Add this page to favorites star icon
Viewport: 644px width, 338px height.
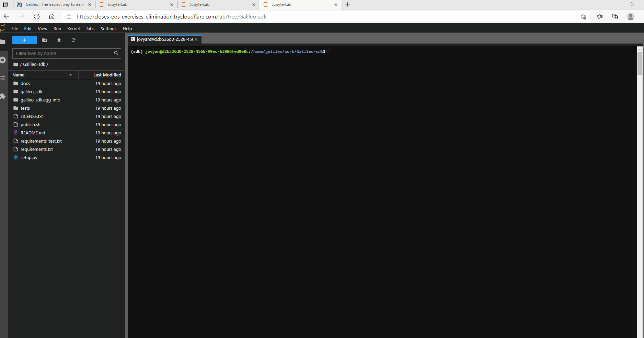click(583, 16)
